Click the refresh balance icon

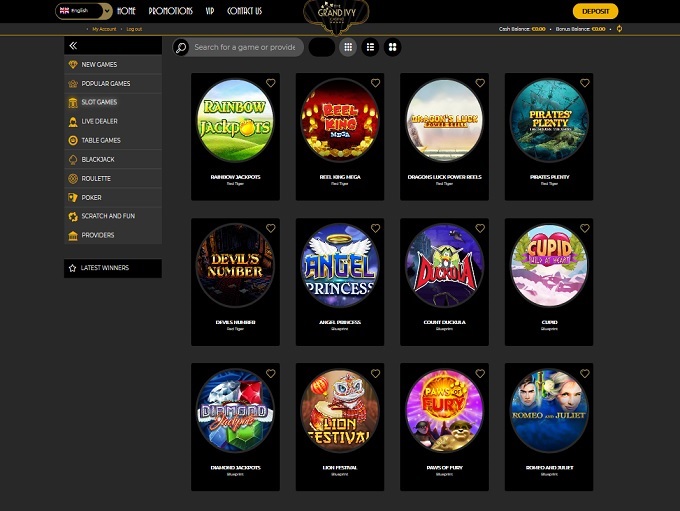pos(619,29)
